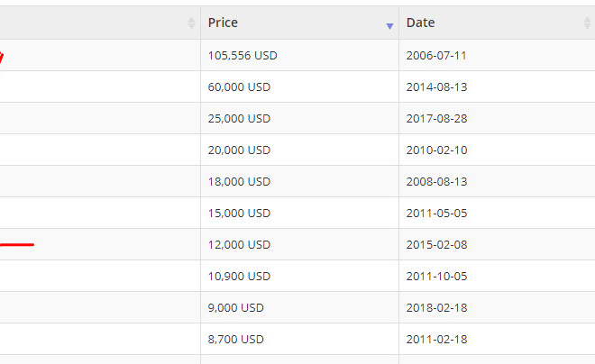Select the 18,000 USD price cell

pyautogui.click(x=300, y=181)
